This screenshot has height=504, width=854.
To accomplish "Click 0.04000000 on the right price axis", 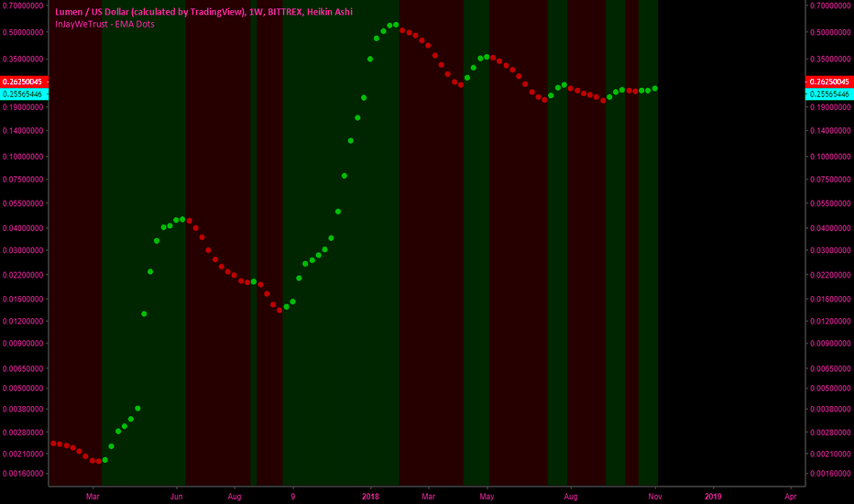I will tap(830, 228).
